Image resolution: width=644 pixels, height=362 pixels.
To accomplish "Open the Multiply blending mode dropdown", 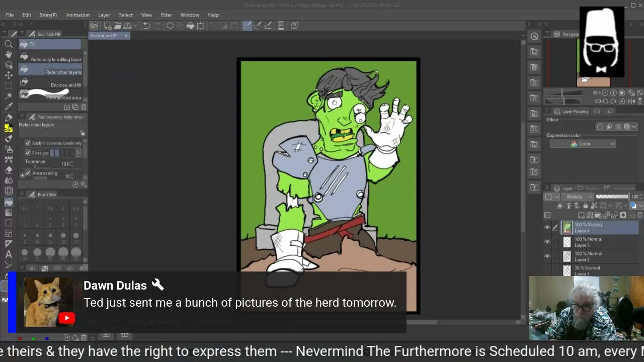I will pos(578,197).
